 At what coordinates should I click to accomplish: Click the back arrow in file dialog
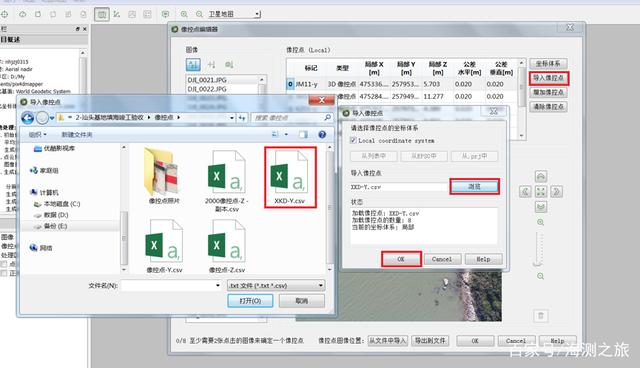click(27, 118)
